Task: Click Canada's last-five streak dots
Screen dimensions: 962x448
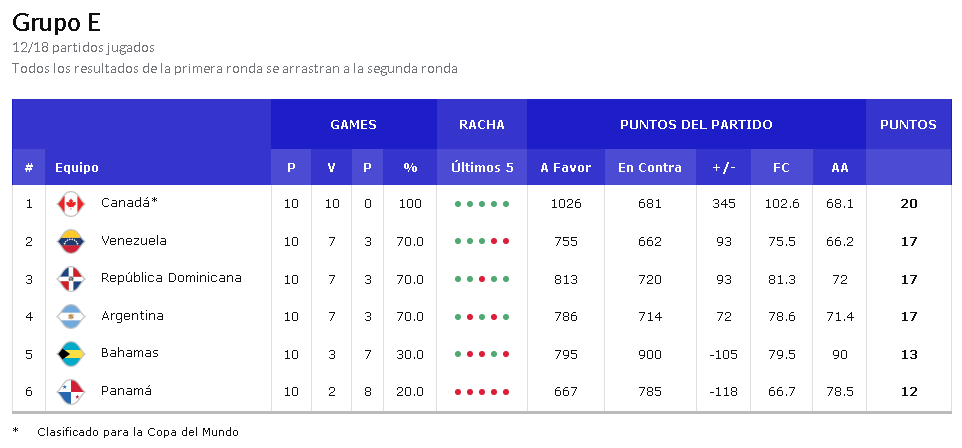Action: (482, 204)
